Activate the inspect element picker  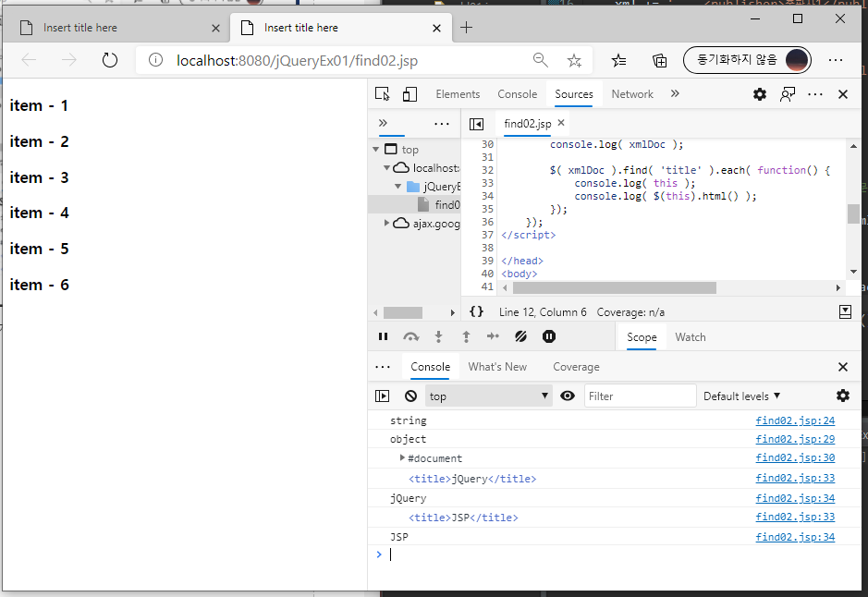click(383, 94)
